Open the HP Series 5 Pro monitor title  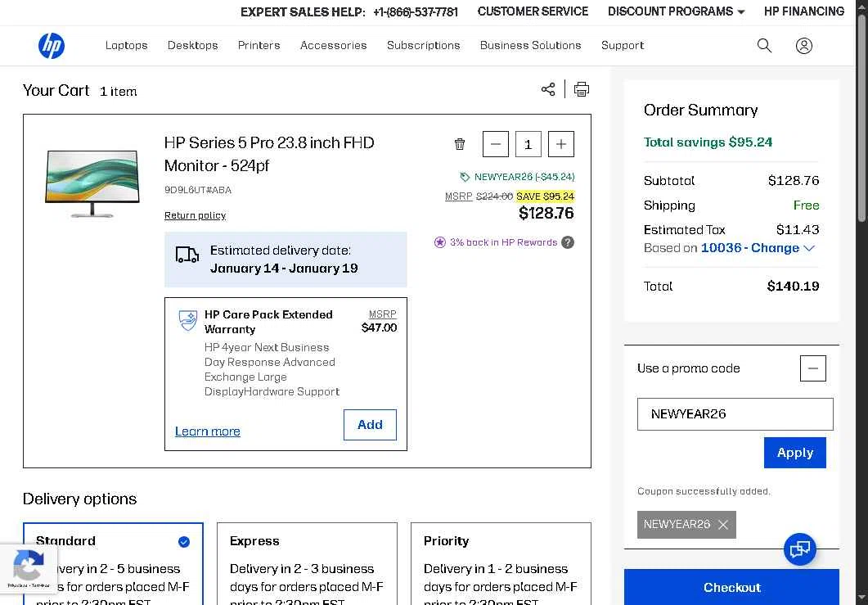point(269,154)
